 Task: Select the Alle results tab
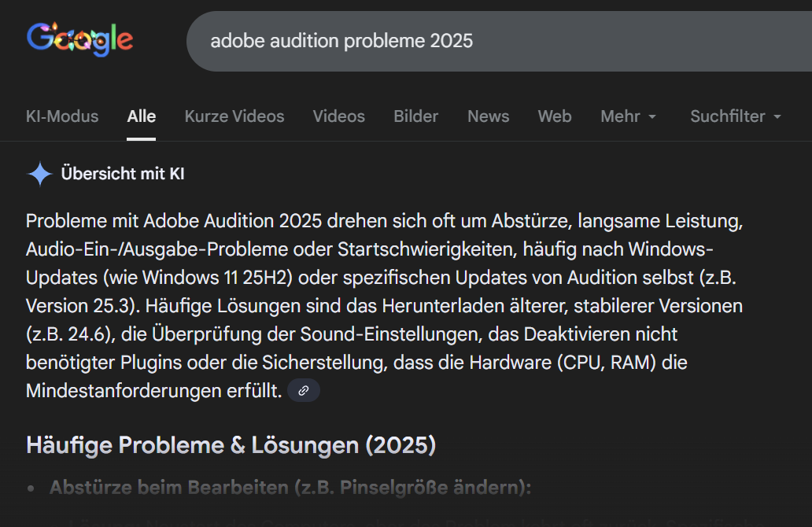point(142,116)
